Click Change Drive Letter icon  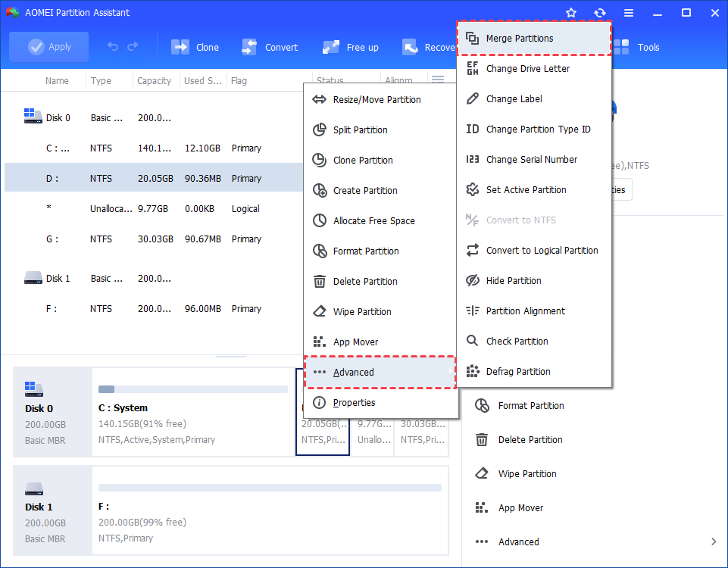coord(472,69)
